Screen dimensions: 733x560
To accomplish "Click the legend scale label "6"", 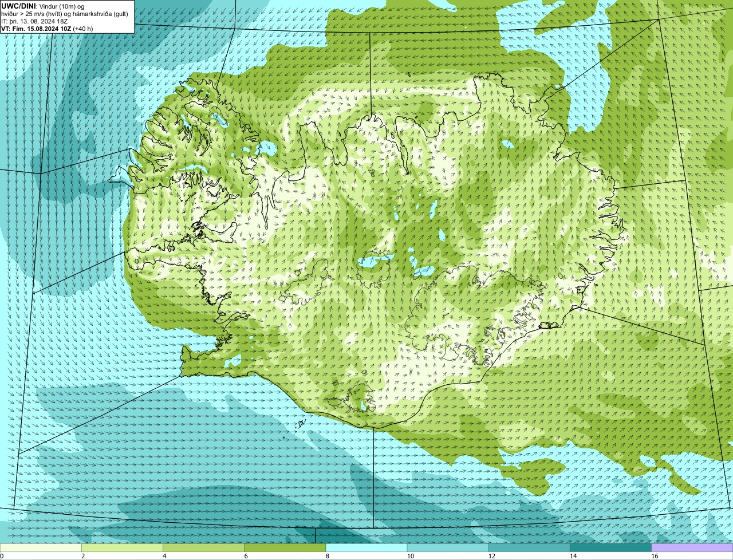I will (x=246, y=556).
